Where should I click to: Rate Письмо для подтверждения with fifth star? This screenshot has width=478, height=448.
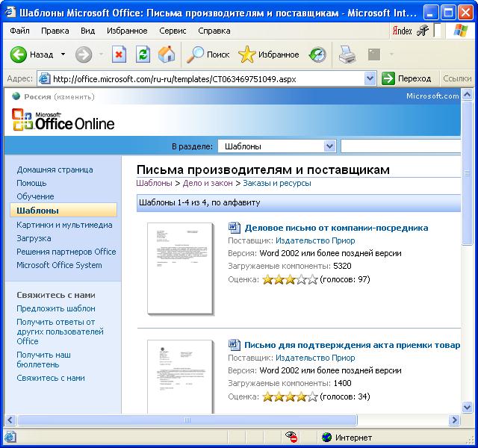[x=312, y=396]
